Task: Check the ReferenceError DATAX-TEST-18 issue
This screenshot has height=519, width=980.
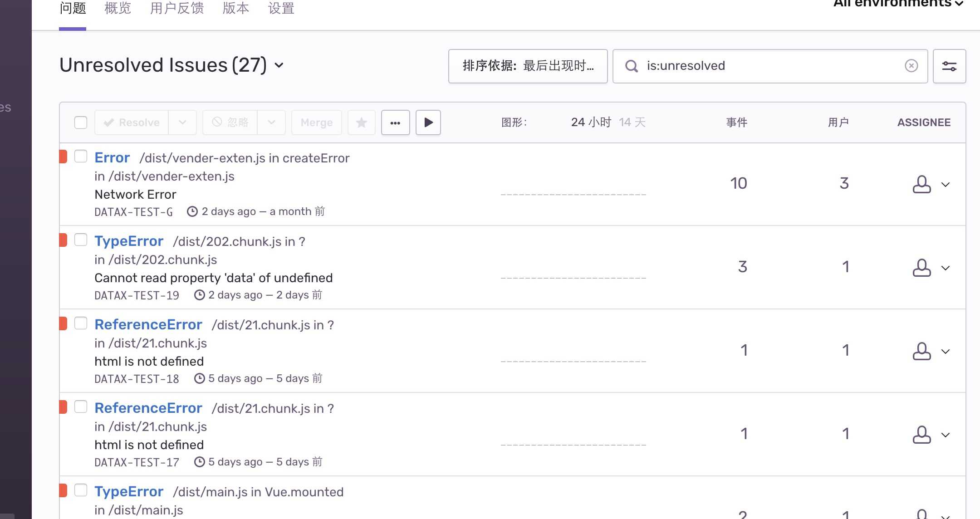Action: (x=81, y=323)
